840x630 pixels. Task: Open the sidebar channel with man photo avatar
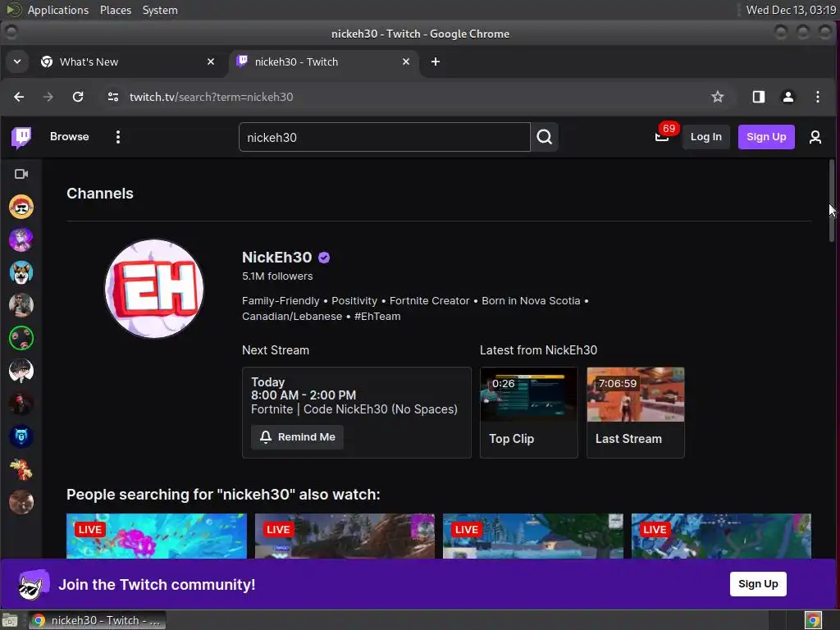[21, 305]
